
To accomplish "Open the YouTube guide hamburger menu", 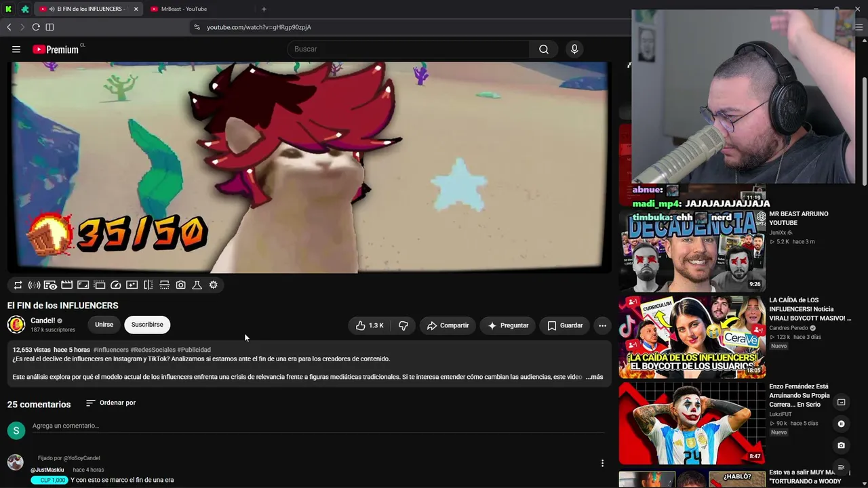I will click(x=16, y=49).
